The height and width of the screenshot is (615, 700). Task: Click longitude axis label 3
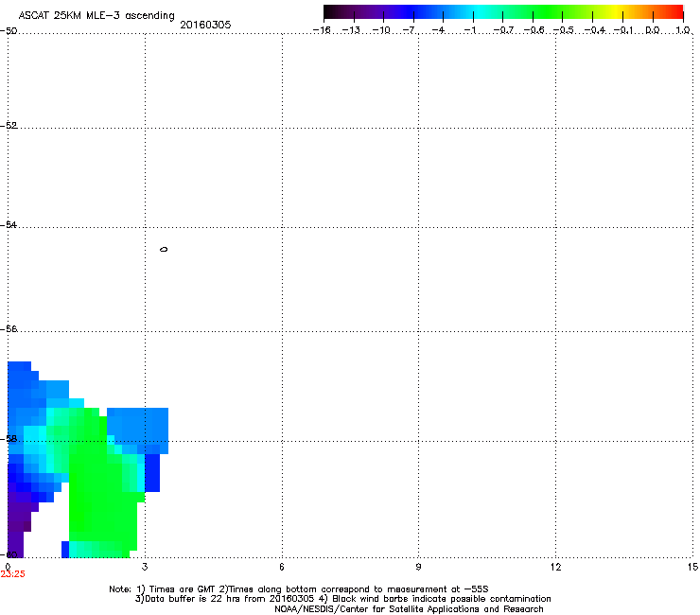click(145, 567)
